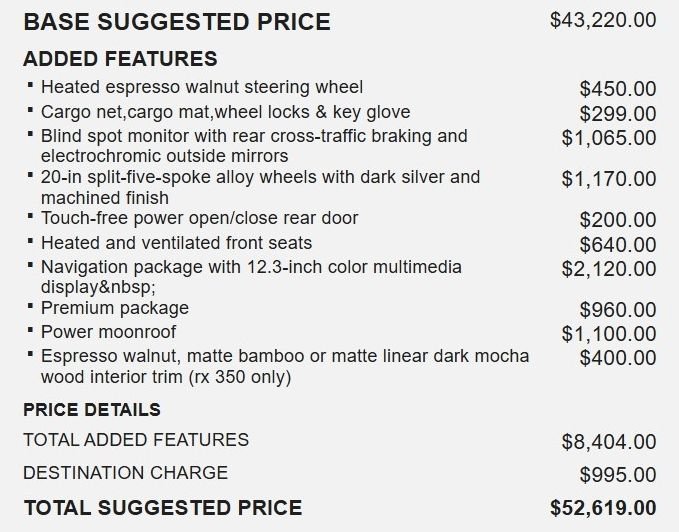
Task: Click the Price Details heading
Action: tap(92, 409)
